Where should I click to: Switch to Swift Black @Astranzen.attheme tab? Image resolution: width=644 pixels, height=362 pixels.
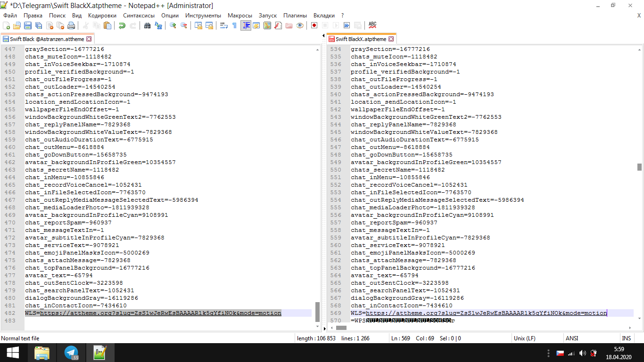(x=47, y=39)
